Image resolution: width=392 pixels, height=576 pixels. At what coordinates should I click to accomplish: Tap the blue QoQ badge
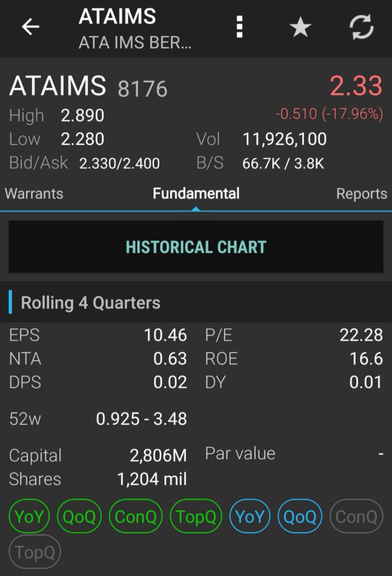click(300, 516)
